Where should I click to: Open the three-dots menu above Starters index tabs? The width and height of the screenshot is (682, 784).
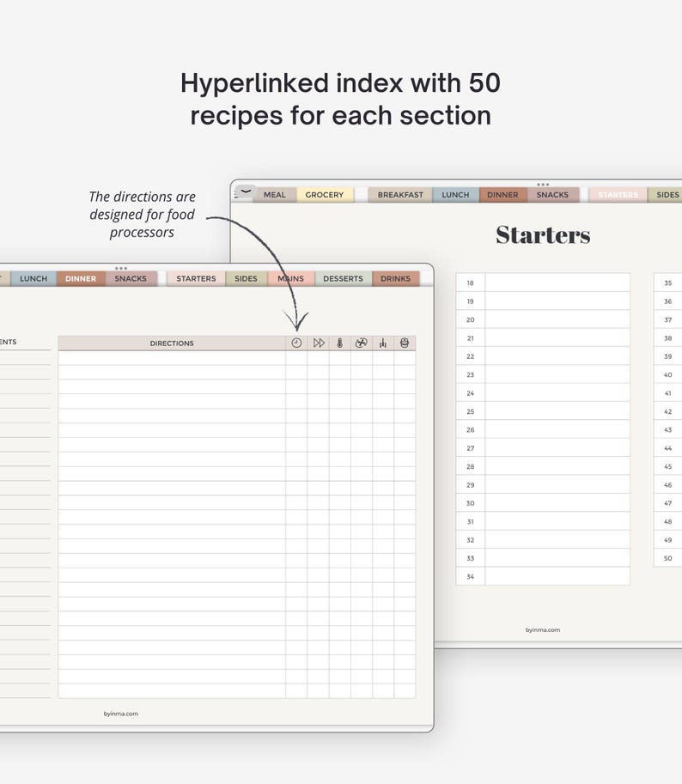click(543, 185)
